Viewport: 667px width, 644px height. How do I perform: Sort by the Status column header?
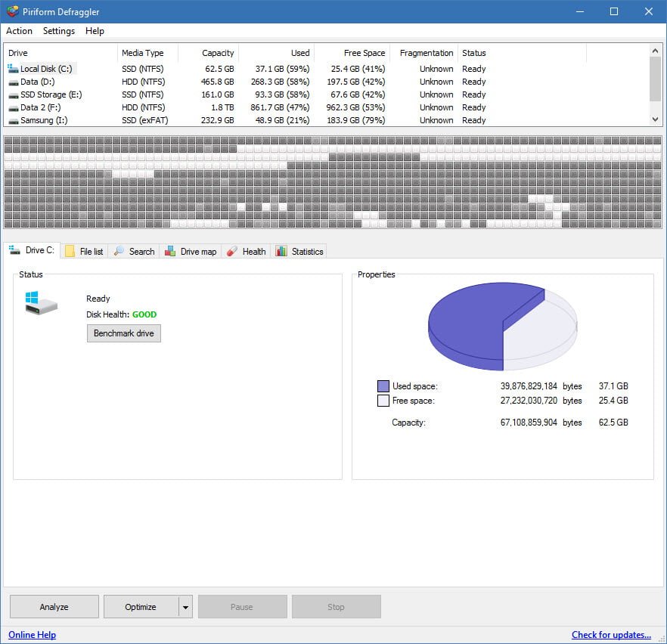522,53
